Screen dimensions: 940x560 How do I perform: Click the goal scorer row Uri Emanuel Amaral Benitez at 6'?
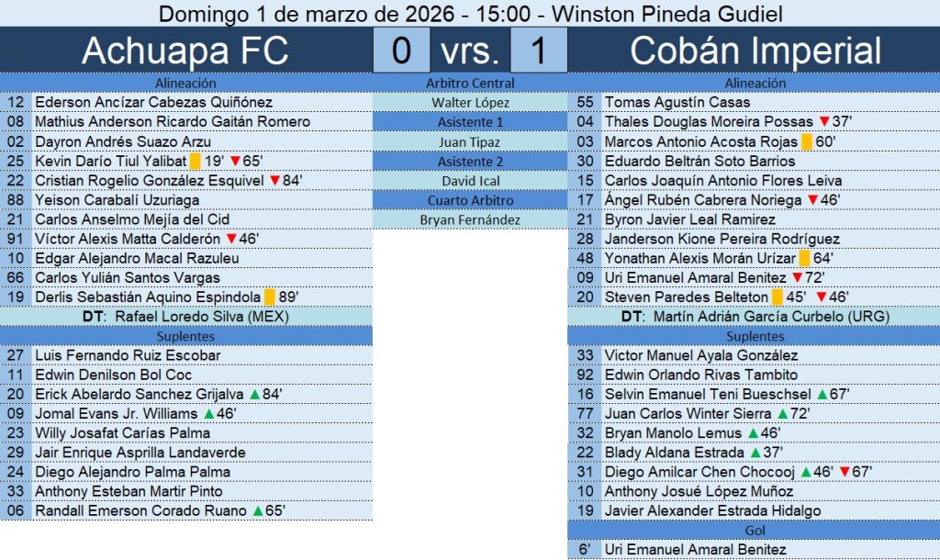pyautogui.click(x=695, y=550)
